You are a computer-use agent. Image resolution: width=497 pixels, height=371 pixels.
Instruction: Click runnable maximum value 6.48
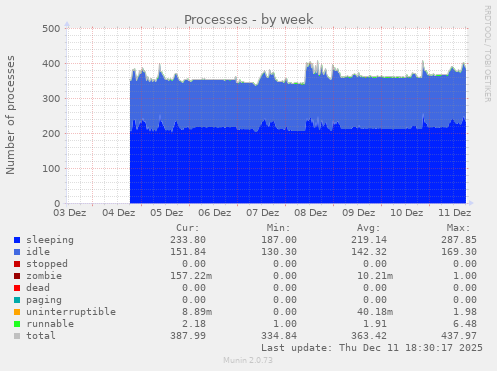(x=465, y=324)
